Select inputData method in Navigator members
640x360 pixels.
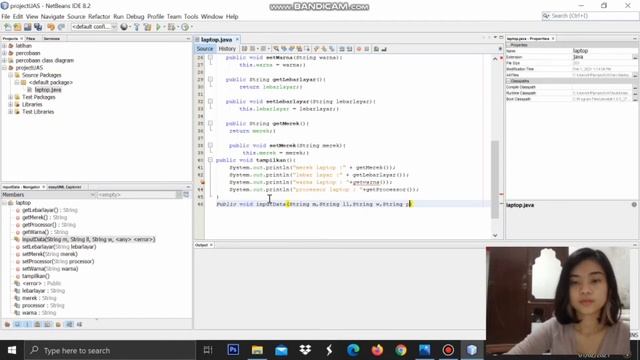pos(89,240)
